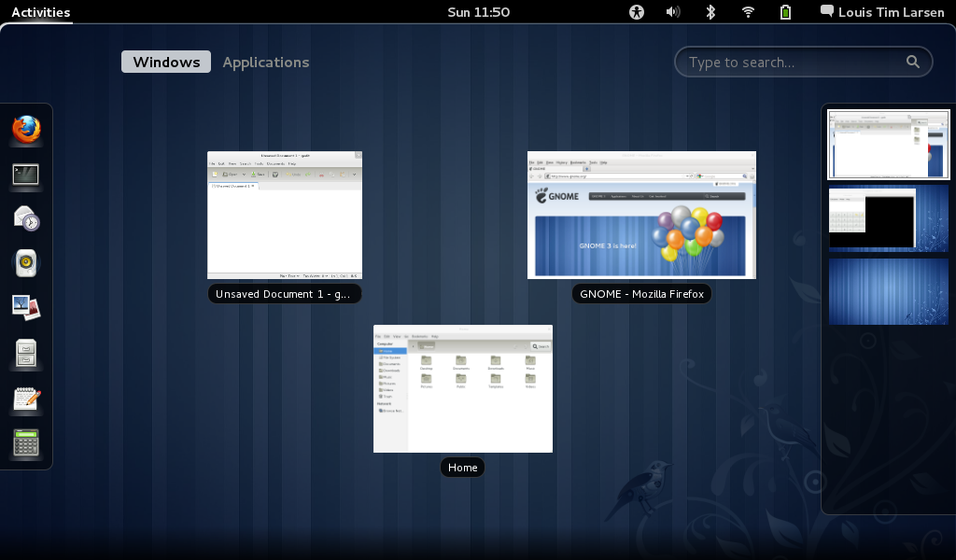Check the battery status indicator
Viewport: 956px width, 560px height.
tap(785, 12)
